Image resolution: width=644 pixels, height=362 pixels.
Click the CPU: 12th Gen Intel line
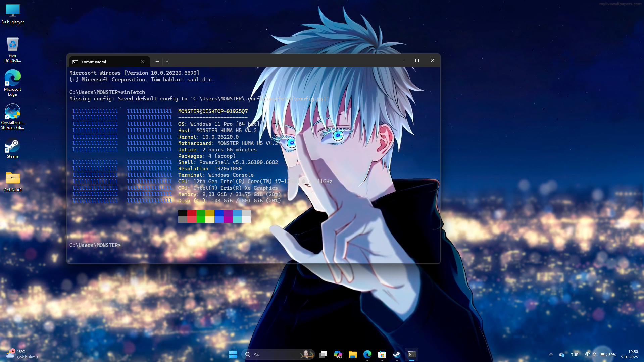(x=255, y=181)
